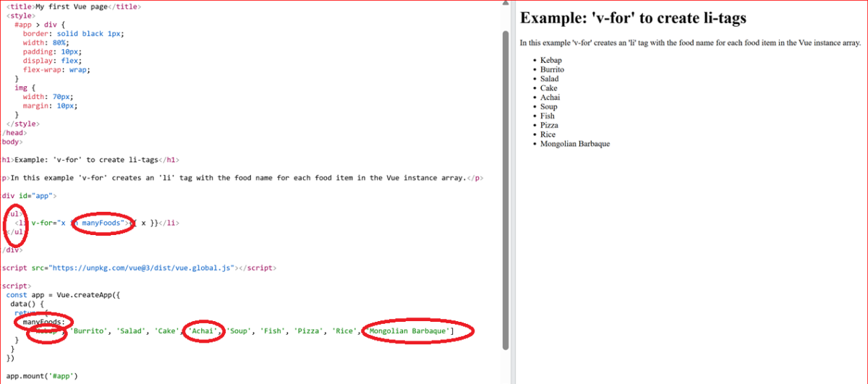Click the preview heading about 'v-for'
The width and height of the screenshot is (868, 384).
click(633, 18)
